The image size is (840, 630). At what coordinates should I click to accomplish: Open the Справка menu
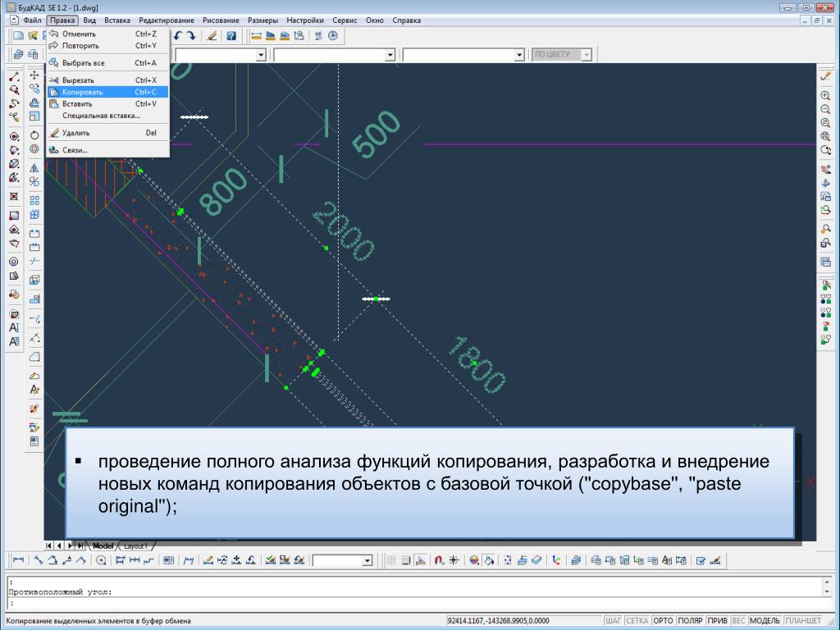(406, 21)
